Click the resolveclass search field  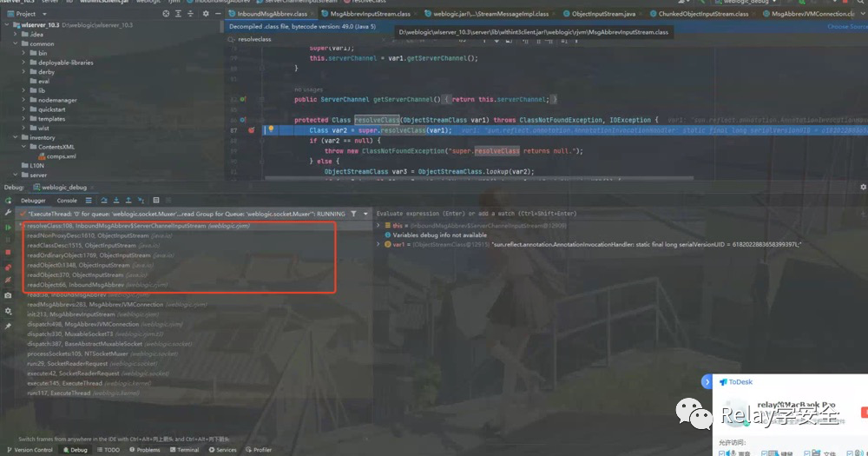click(305, 39)
